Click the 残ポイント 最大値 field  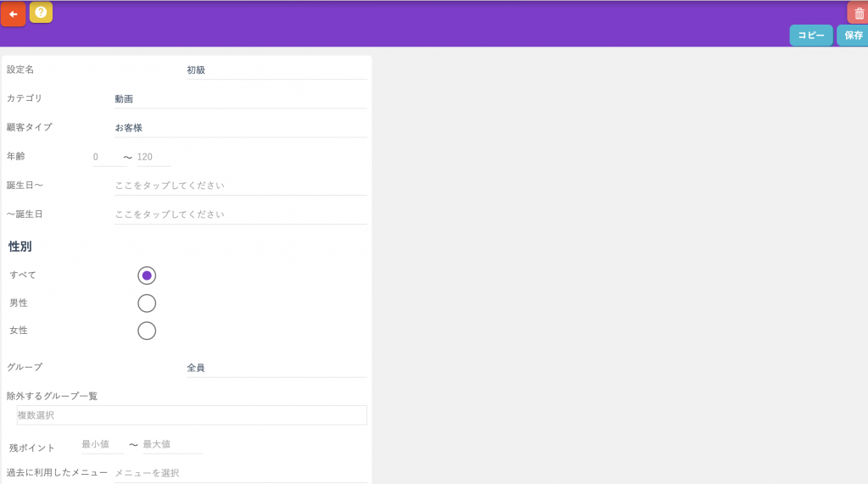tap(173, 445)
